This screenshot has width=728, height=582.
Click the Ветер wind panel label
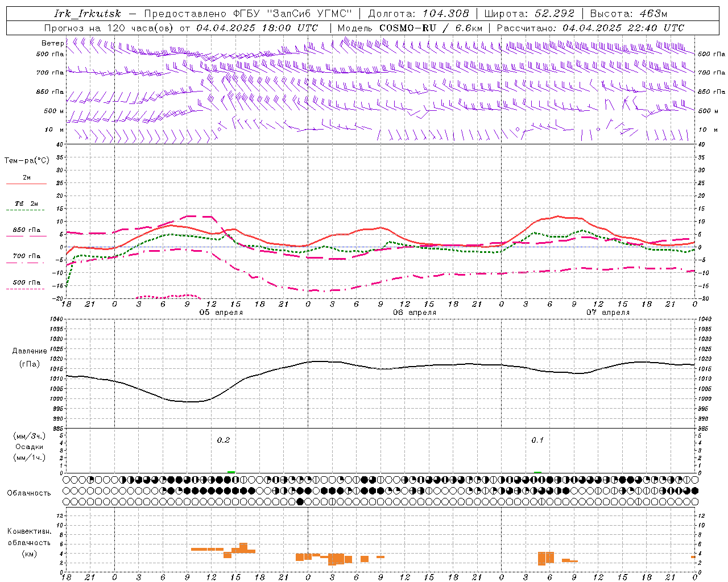[x=52, y=43]
